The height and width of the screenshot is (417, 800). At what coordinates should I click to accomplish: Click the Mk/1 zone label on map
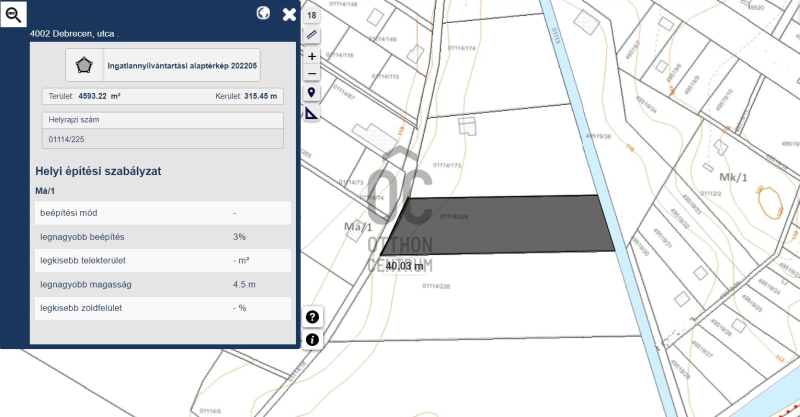click(733, 177)
